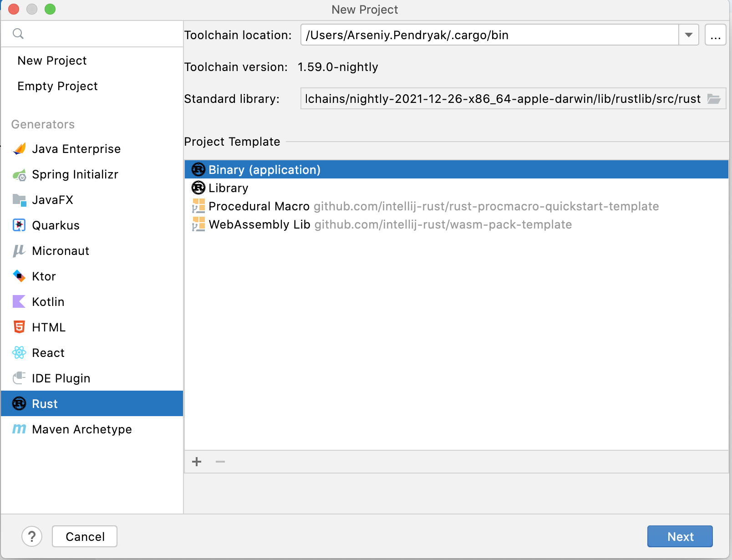
Task: Click the IDE Plugin plug icon
Action: click(20, 378)
